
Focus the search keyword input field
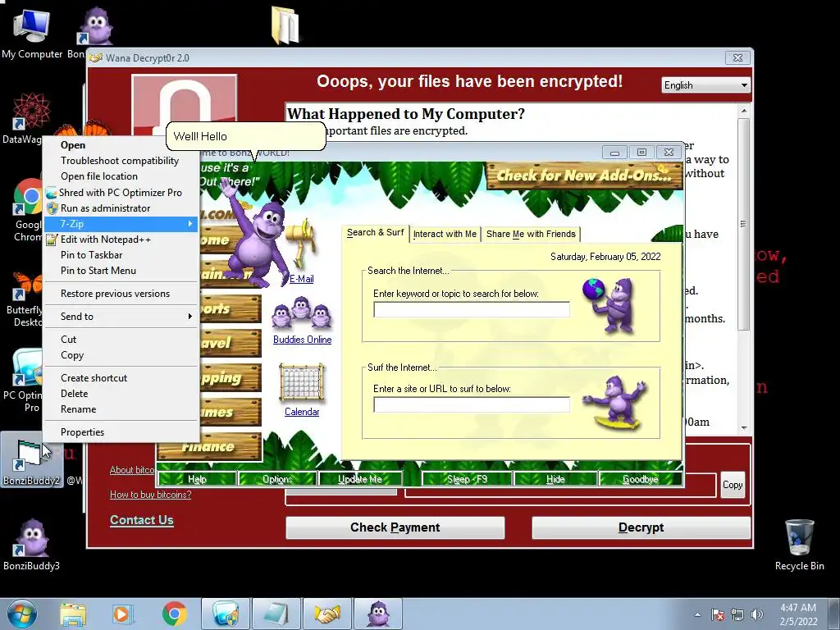pos(472,309)
